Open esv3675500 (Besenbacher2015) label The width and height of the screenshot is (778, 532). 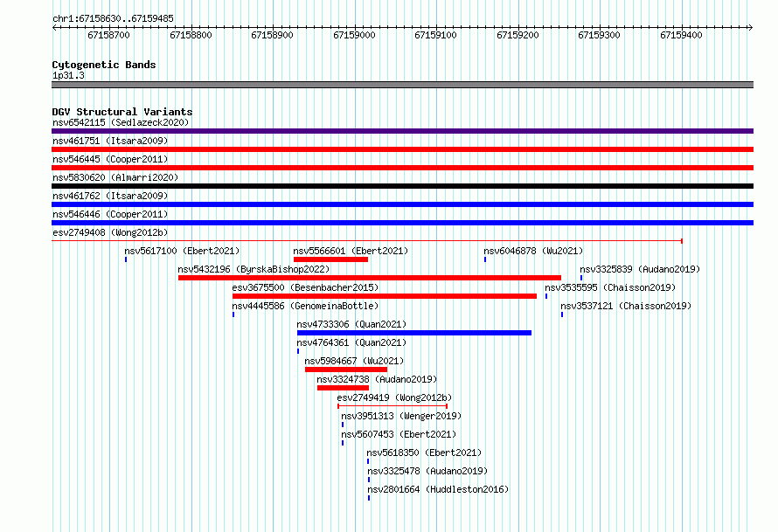pos(305,287)
